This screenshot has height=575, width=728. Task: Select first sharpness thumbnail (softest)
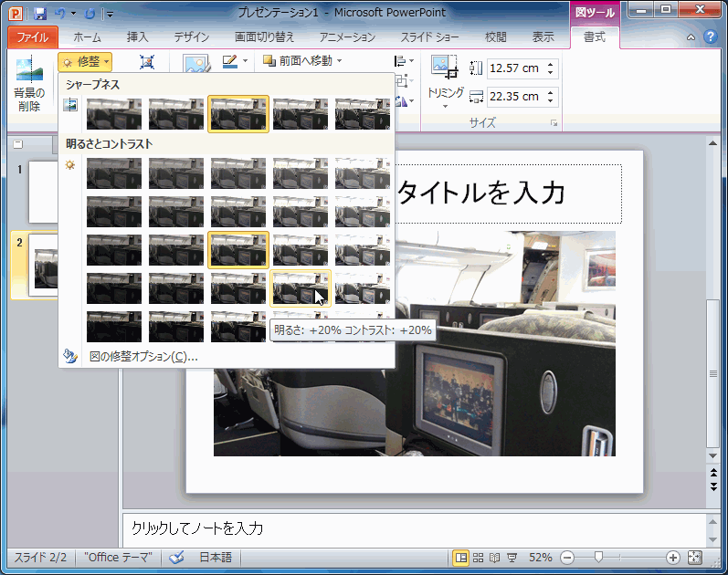coord(114,114)
